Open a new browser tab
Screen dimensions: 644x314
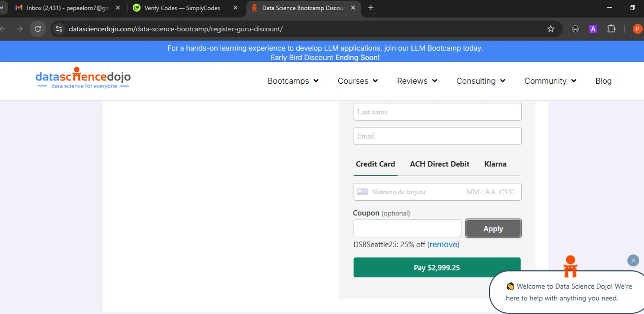pos(371,8)
